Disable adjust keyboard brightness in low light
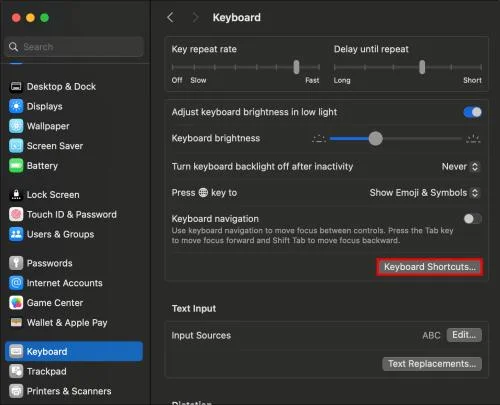 472,112
